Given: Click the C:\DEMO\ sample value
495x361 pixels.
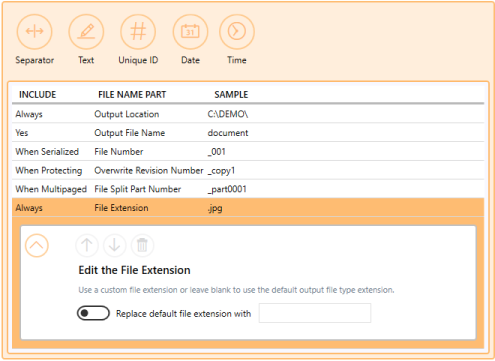Looking at the screenshot, I should [x=228, y=114].
